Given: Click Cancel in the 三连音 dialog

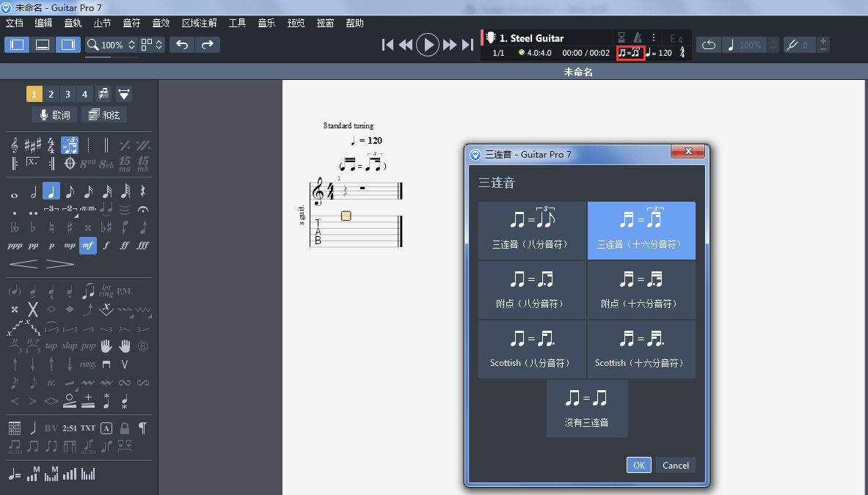Looking at the screenshot, I should [x=674, y=465].
